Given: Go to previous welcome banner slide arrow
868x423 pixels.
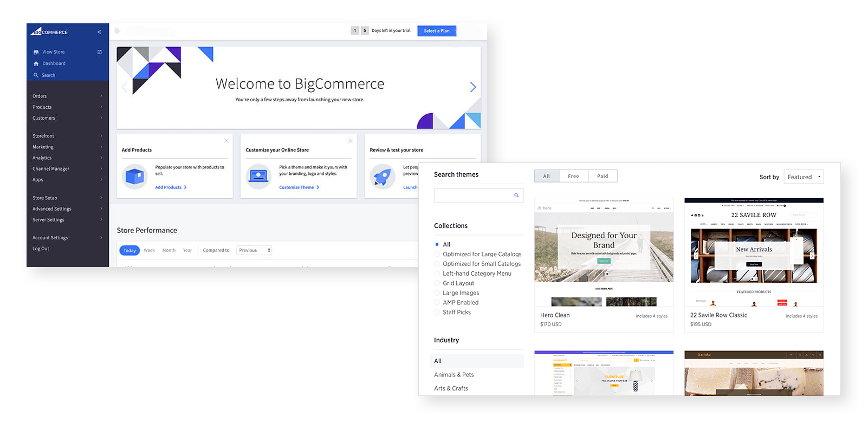Looking at the screenshot, I should coord(125,87).
